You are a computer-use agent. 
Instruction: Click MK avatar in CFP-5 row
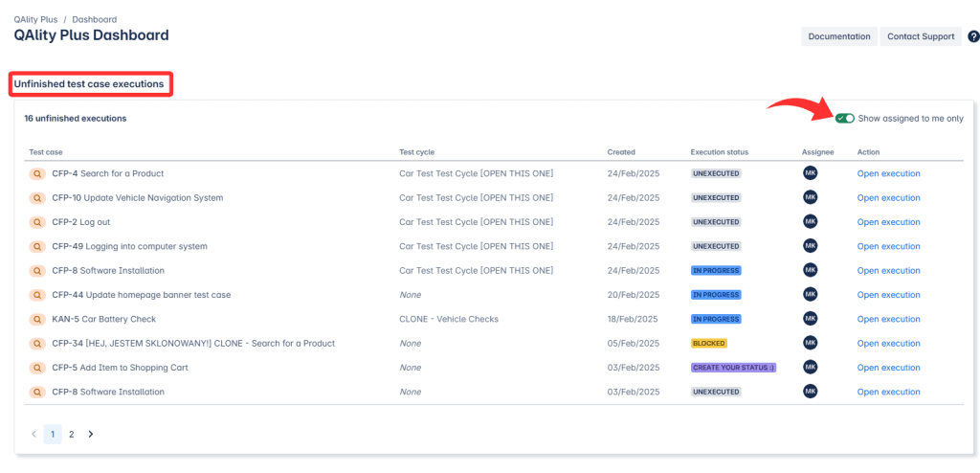[810, 368]
